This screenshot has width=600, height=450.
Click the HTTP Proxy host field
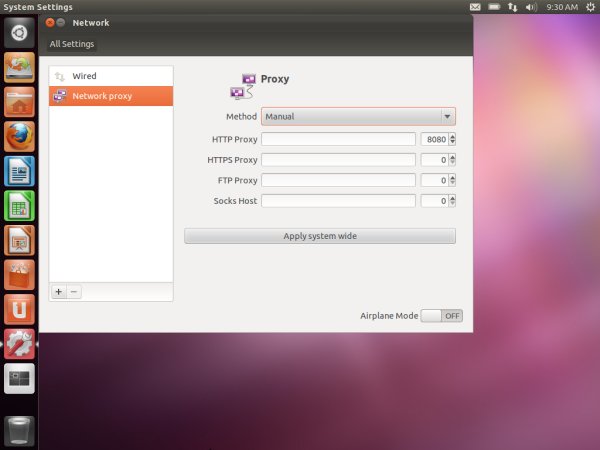point(338,139)
